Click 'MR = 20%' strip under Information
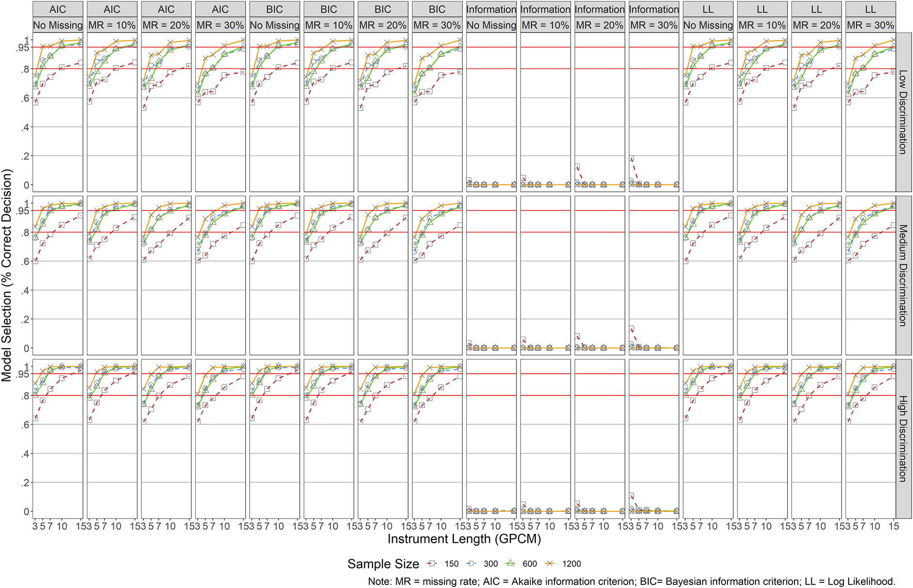 pyautogui.click(x=599, y=25)
